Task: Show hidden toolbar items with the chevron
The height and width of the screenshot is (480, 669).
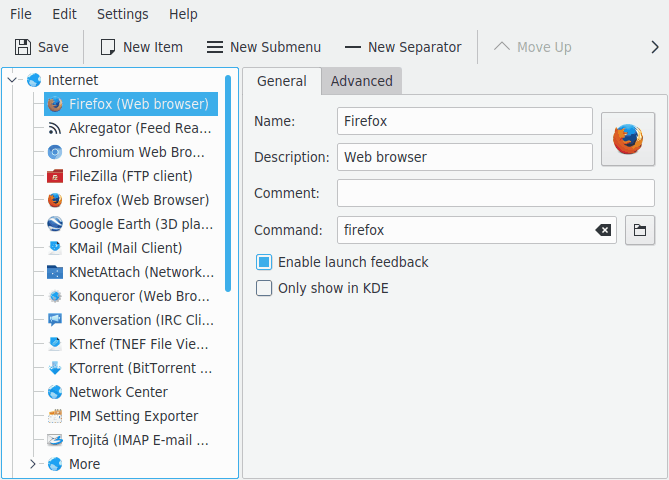Action: [x=654, y=47]
